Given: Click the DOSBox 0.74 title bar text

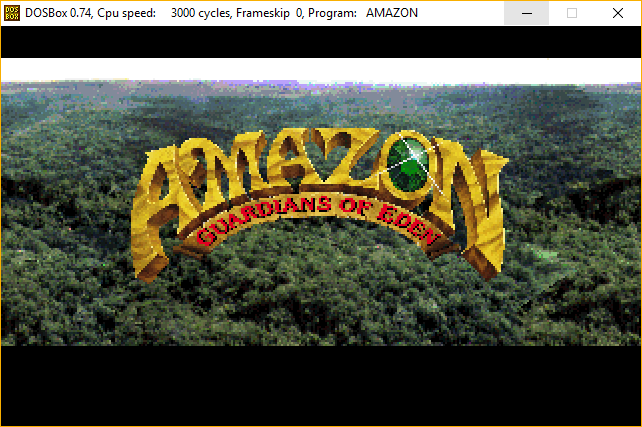Looking at the screenshot, I should [x=222, y=13].
